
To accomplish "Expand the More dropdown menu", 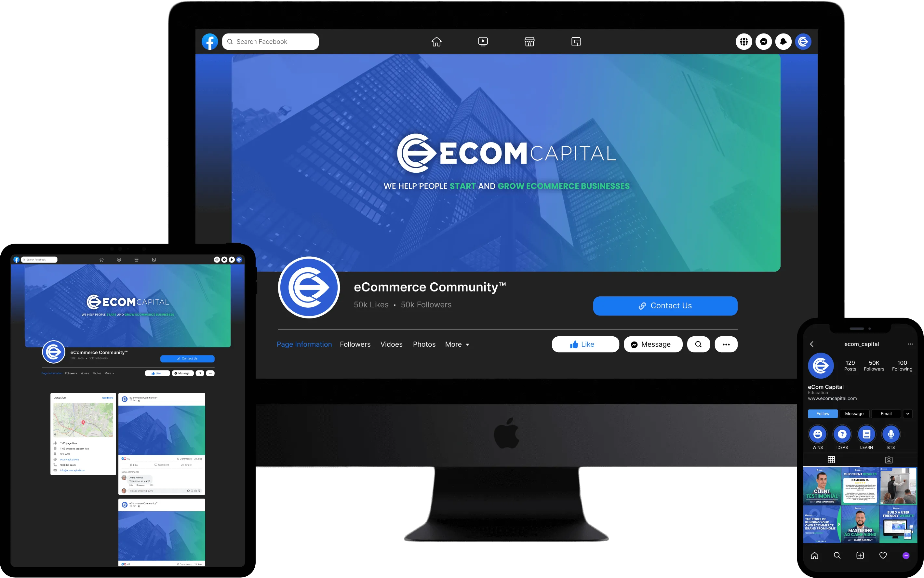I will coord(458,343).
